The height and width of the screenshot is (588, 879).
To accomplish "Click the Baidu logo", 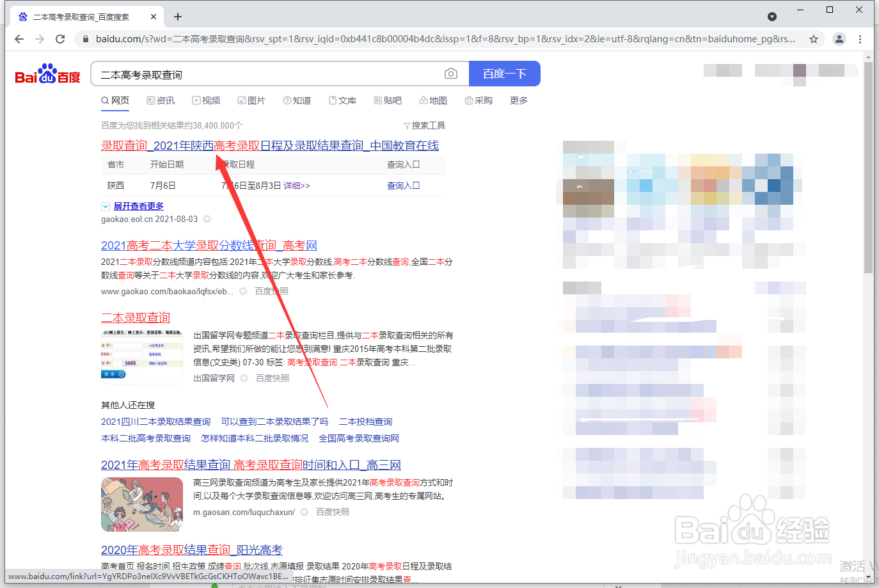I will pyautogui.click(x=48, y=74).
